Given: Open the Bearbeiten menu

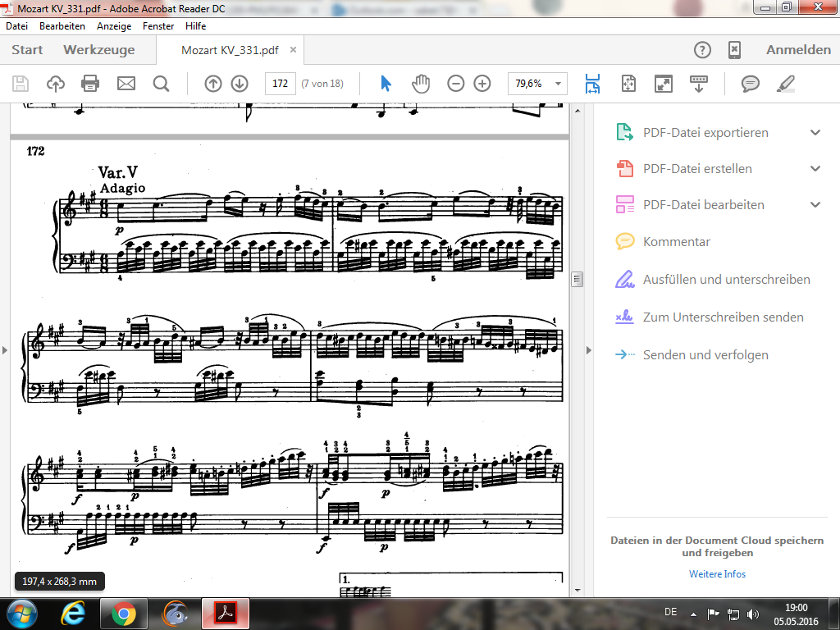Looking at the screenshot, I should [x=62, y=25].
